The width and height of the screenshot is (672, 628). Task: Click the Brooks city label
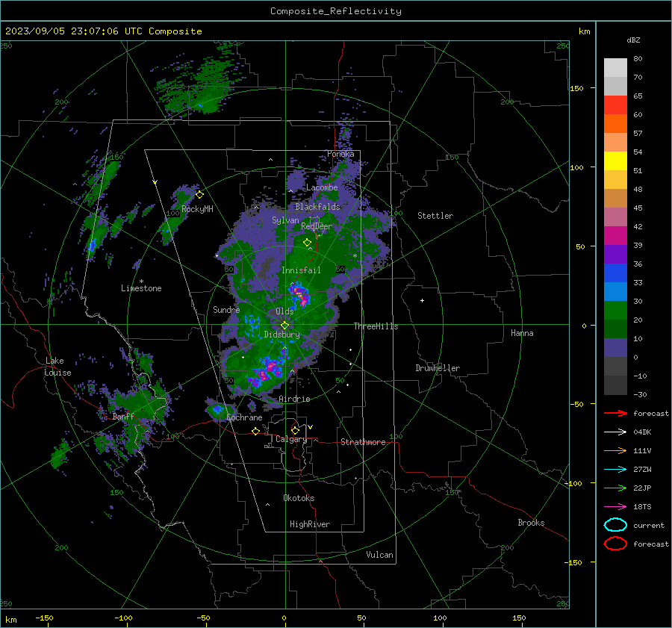coord(531,523)
